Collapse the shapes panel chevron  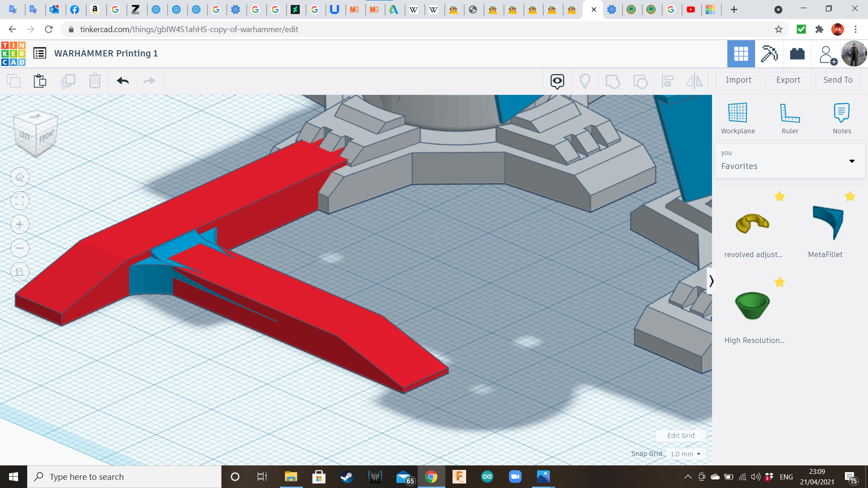[711, 281]
